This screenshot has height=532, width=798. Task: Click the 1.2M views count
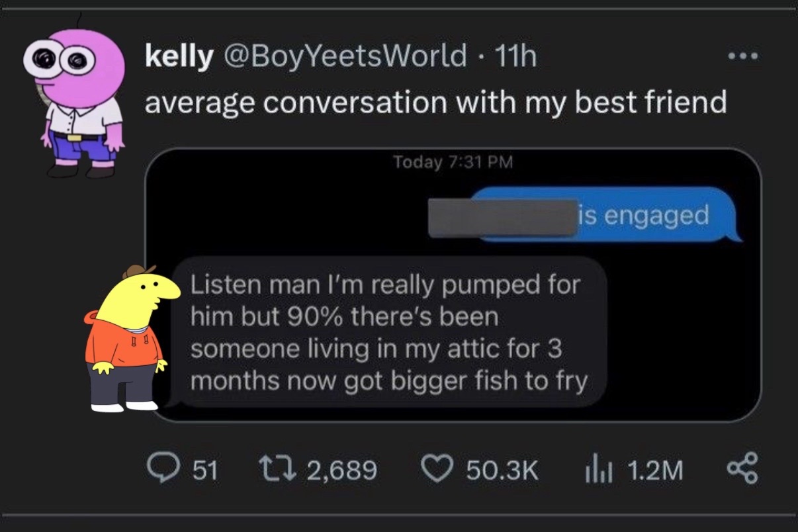(654, 470)
